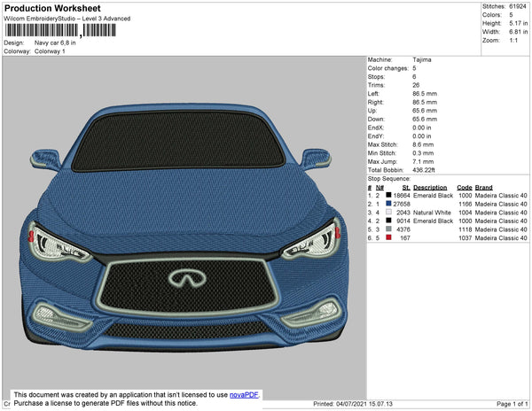Click the Brand column header
The image size is (532, 411).
[483, 188]
